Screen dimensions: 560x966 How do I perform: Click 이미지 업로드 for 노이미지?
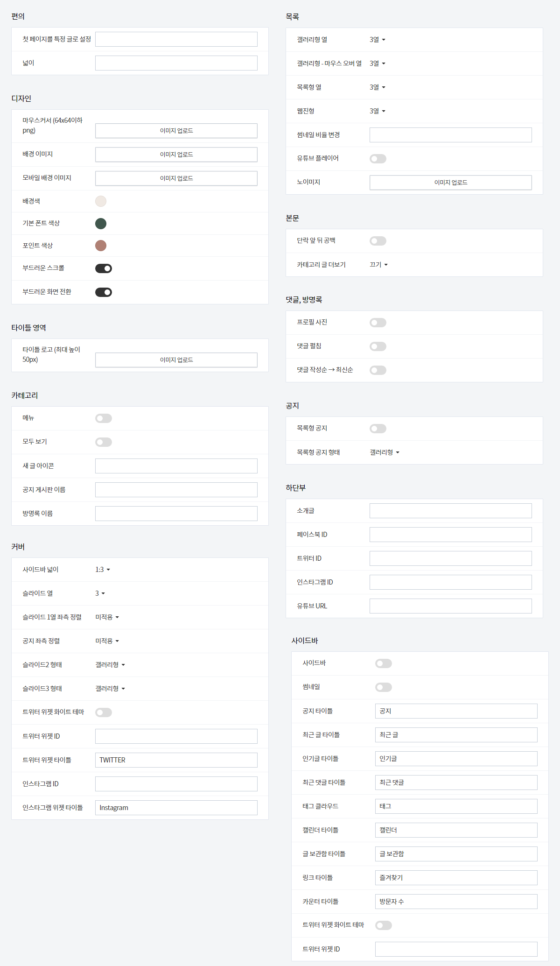pyautogui.click(x=451, y=183)
